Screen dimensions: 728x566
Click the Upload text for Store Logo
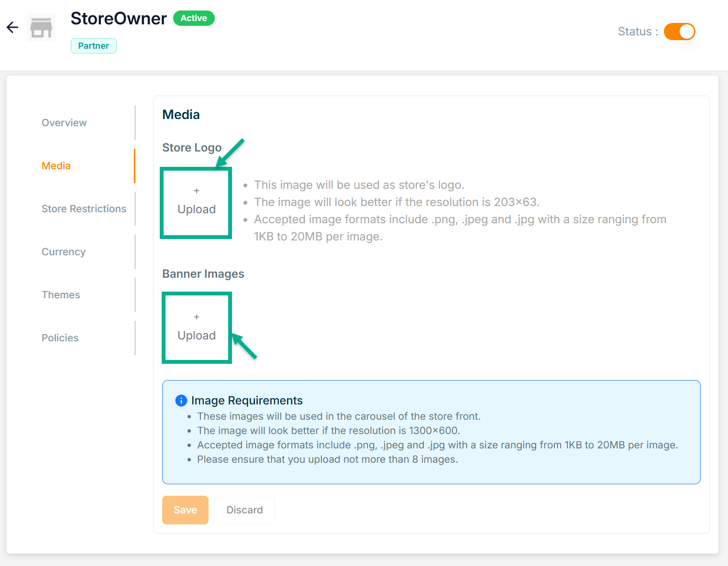(197, 209)
